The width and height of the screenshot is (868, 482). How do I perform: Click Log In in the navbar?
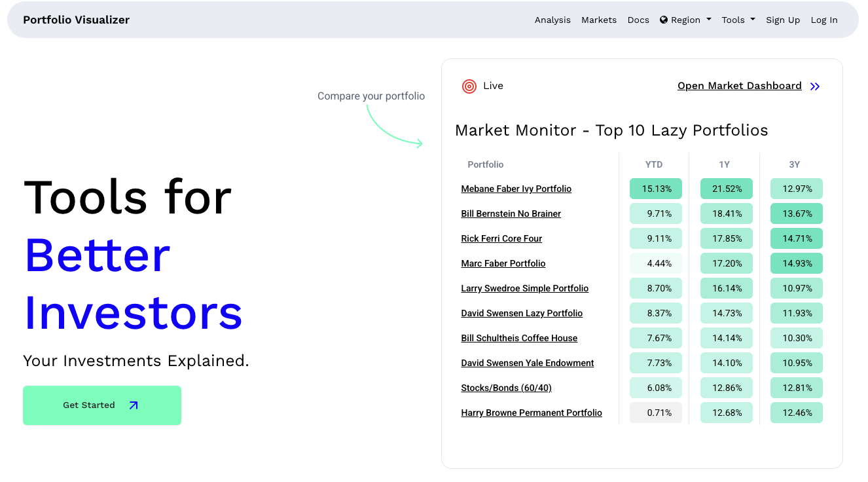(824, 20)
